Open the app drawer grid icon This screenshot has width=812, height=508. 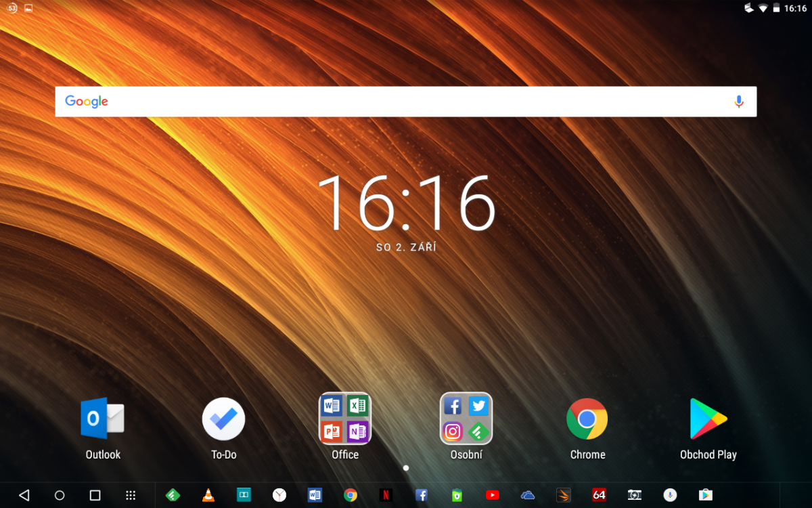pos(131,495)
